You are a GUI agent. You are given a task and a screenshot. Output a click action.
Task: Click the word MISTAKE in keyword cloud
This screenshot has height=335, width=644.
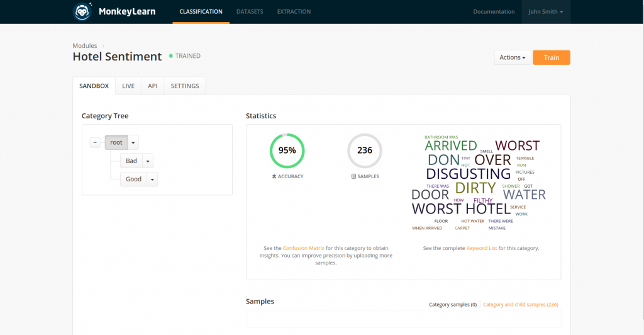pyautogui.click(x=497, y=228)
